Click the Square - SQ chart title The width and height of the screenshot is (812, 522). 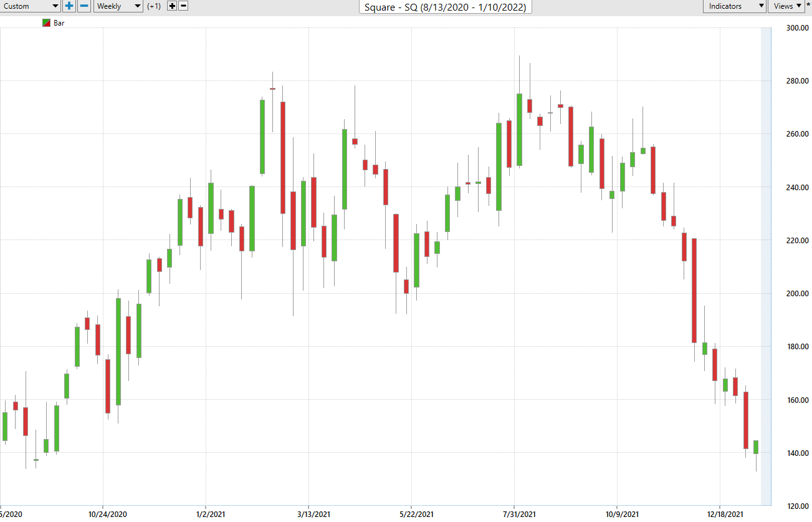pos(446,7)
